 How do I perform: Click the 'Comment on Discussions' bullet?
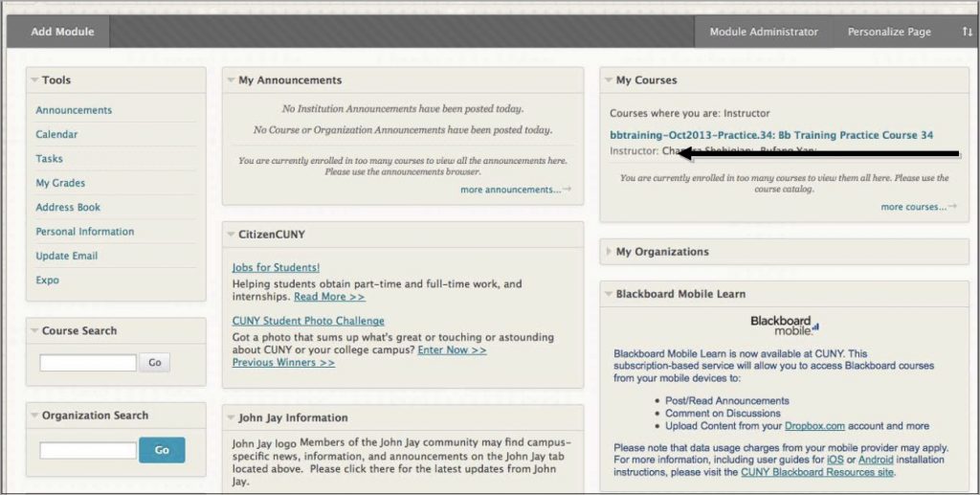click(724, 414)
